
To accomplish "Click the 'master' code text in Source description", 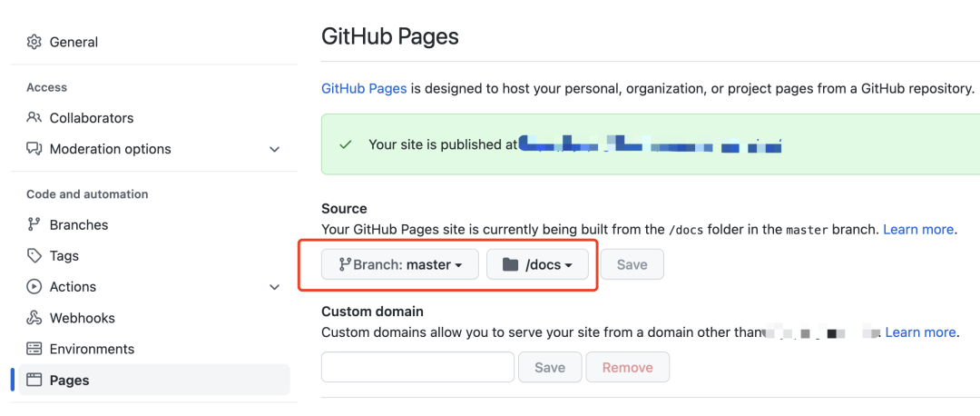I will coord(807,230).
